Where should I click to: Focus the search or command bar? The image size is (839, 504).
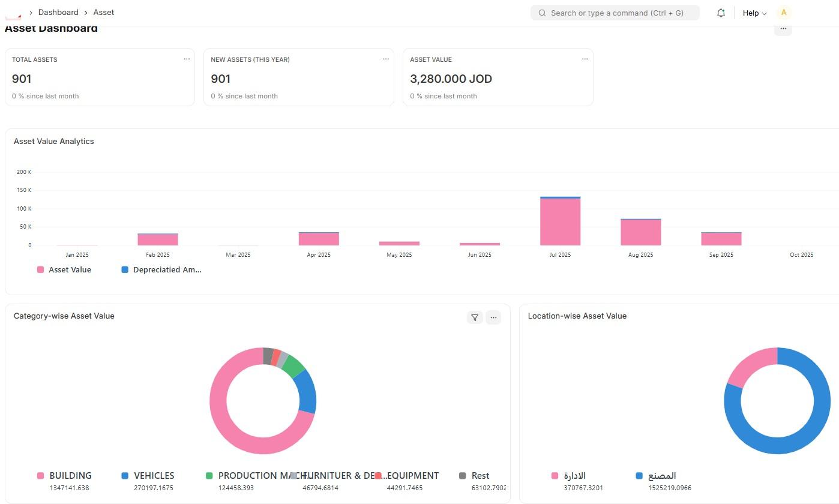coord(615,13)
